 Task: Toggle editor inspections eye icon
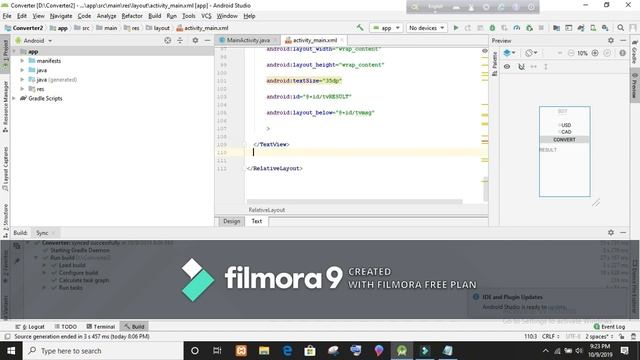484,51
